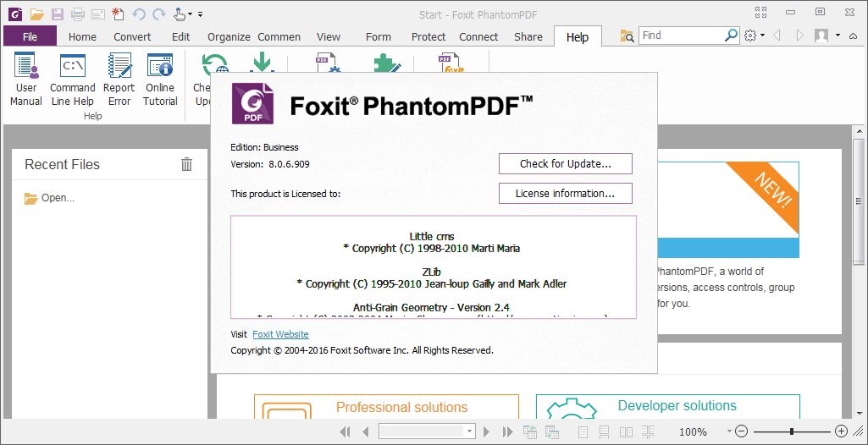The width and height of the screenshot is (868, 445).
Task: Open the advanced folder search icon
Action: pyautogui.click(x=627, y=36)
